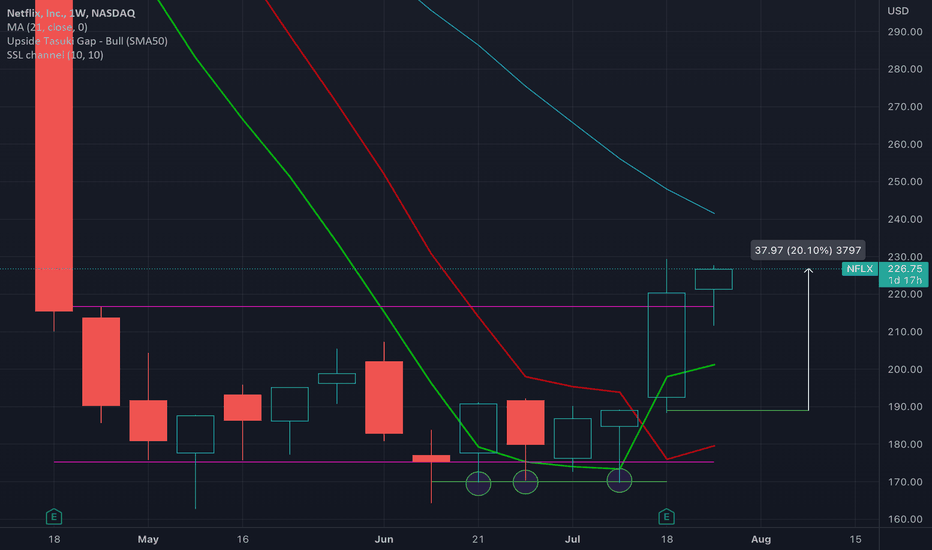932x550 pixels.
Task: Click the Jul label on time axis
Action: [572, 539]
